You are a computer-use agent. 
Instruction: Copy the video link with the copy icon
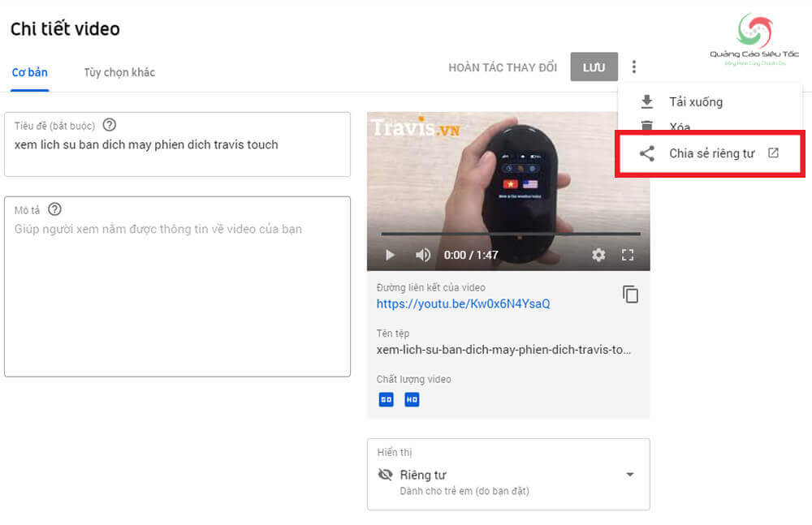tap(630, 294)
